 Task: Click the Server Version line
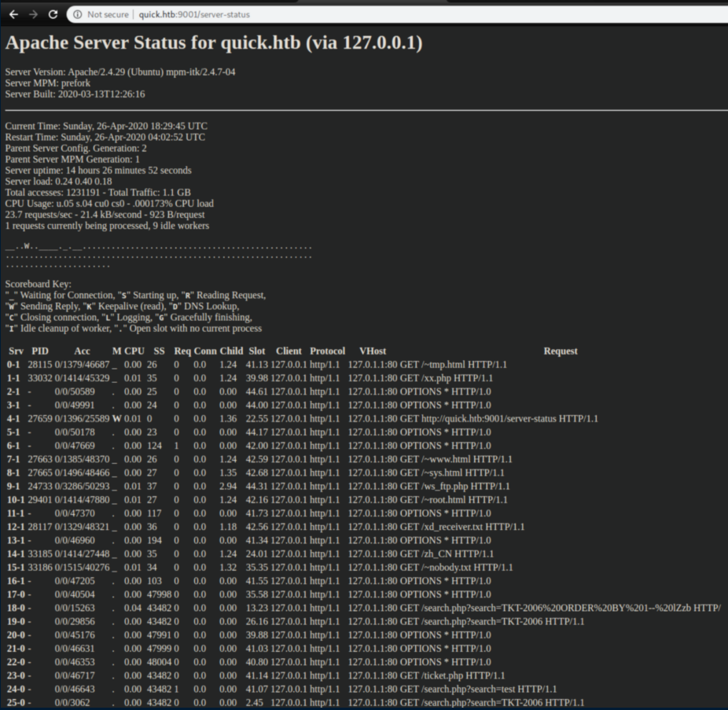120,72
